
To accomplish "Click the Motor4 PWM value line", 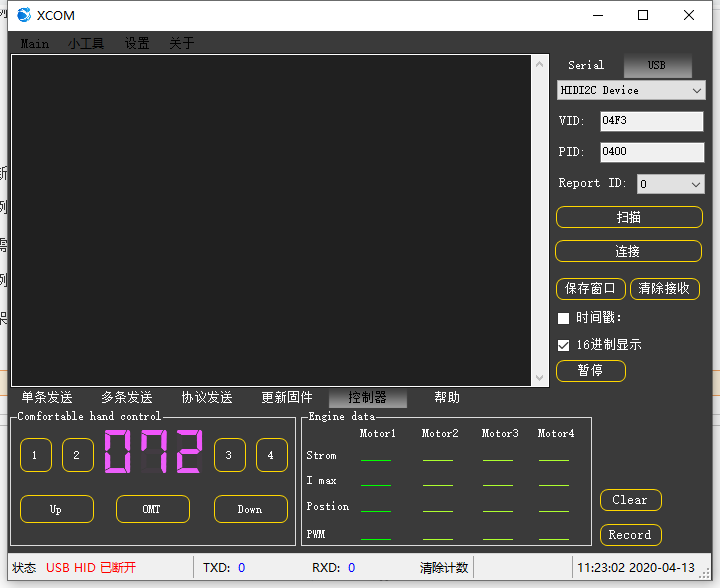I will coord(554,539).
